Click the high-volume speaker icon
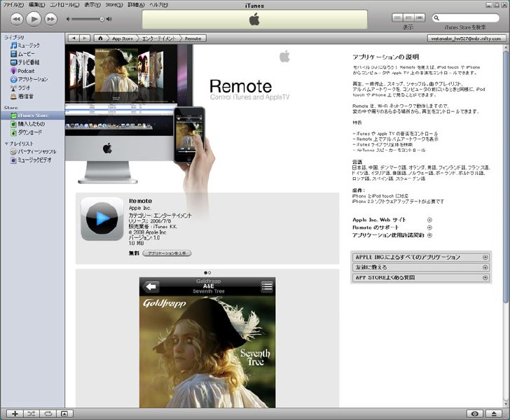The width and height of the screenshot is (510, 420). click(109, 19)
